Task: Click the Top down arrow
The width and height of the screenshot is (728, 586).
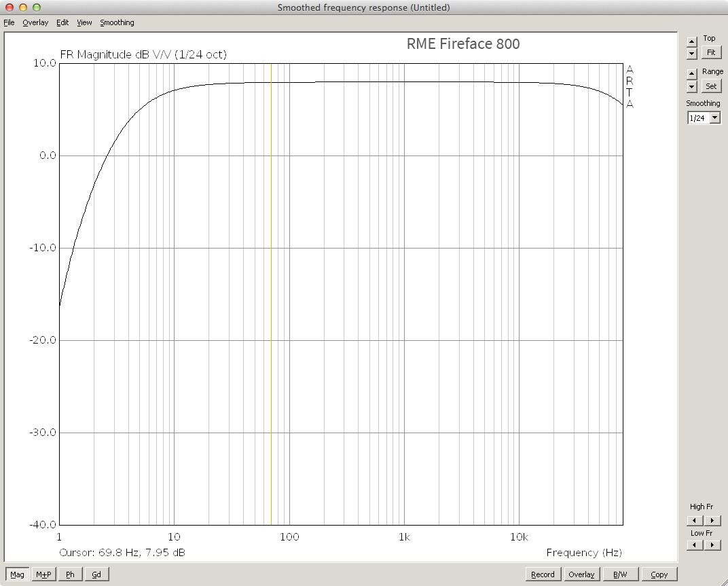Action: [692, 54]
